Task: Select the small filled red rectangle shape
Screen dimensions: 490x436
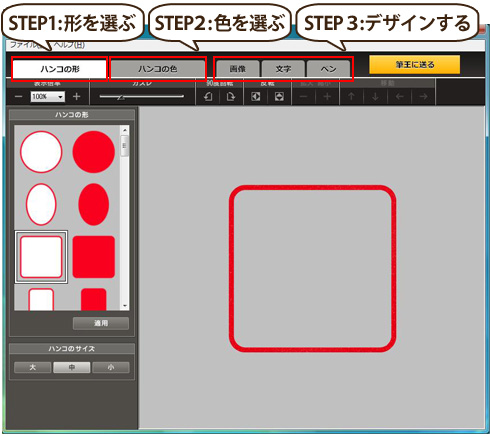Action: 94,299
